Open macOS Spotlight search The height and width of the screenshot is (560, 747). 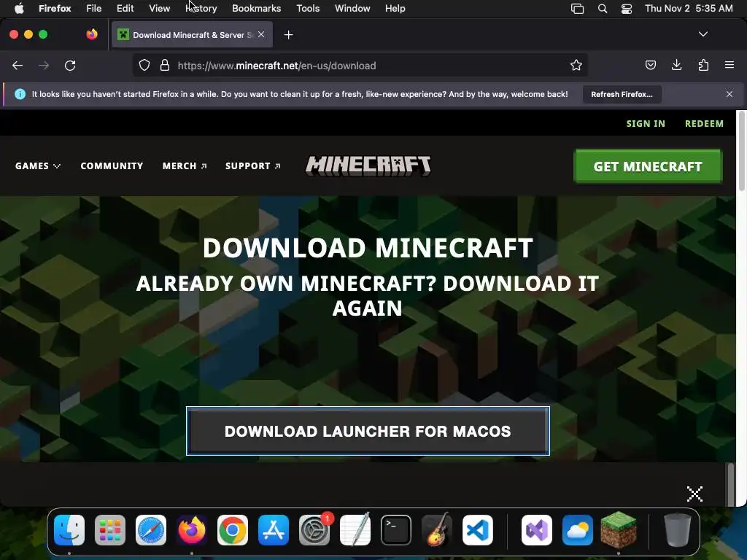(x=603, y=9)
